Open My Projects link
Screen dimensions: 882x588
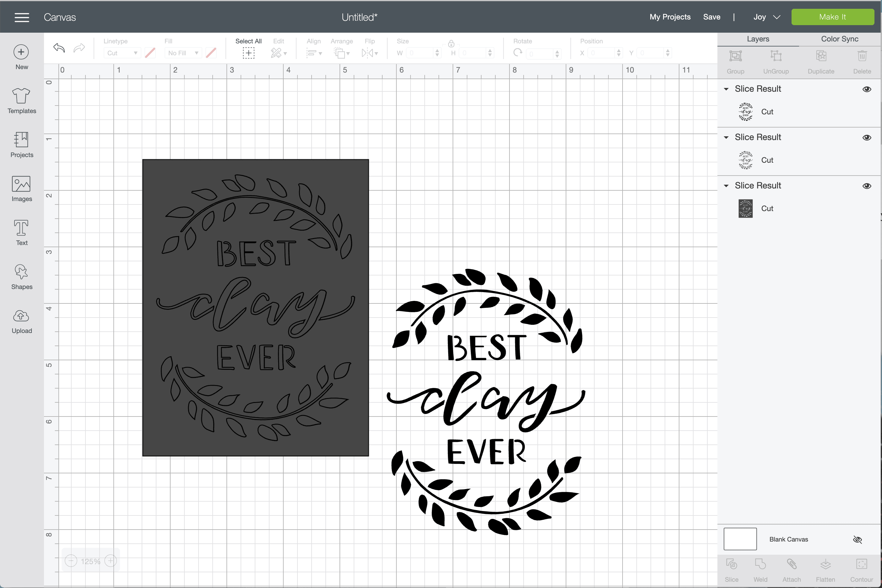670,17
